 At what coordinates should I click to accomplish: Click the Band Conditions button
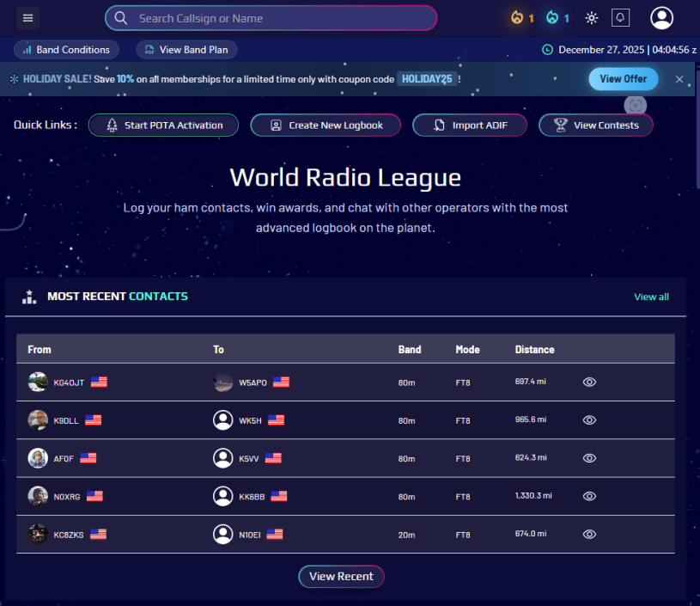(67, 50)
